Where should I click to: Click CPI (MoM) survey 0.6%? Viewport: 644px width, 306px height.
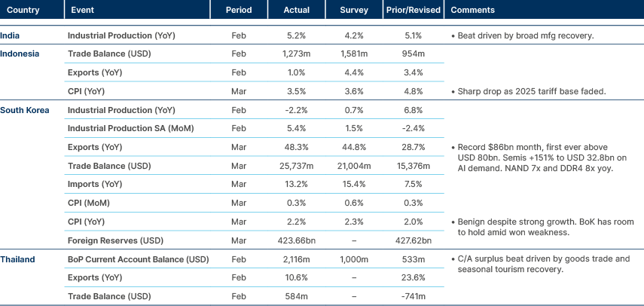click(x=354, y=203)
